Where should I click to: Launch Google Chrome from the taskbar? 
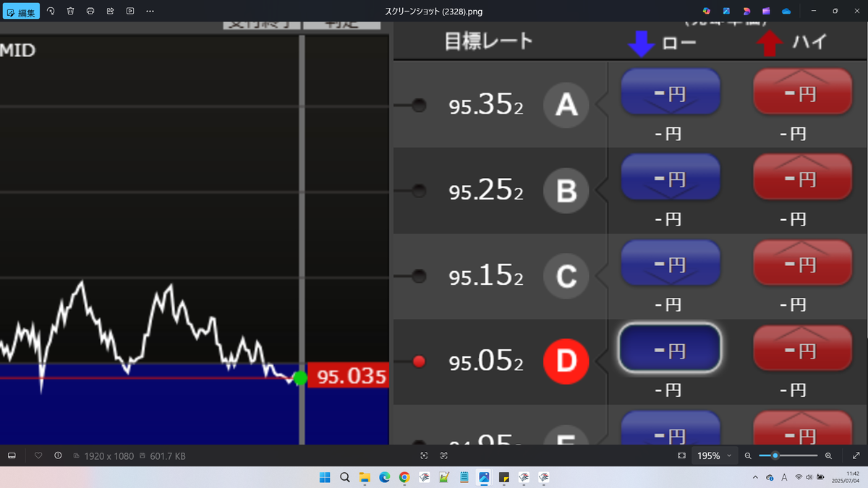(x=404, y=477)
